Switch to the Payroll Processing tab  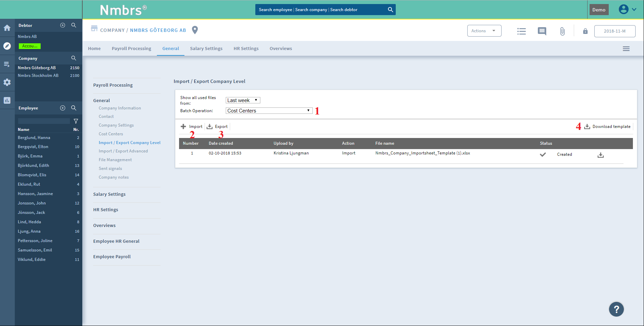(x=131, y=48)
